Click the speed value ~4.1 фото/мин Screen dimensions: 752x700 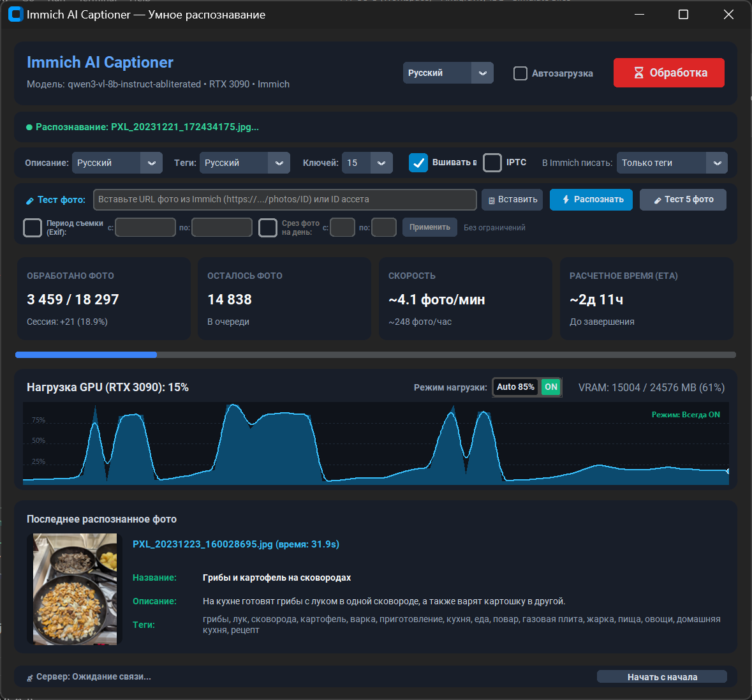pos(436,300)
